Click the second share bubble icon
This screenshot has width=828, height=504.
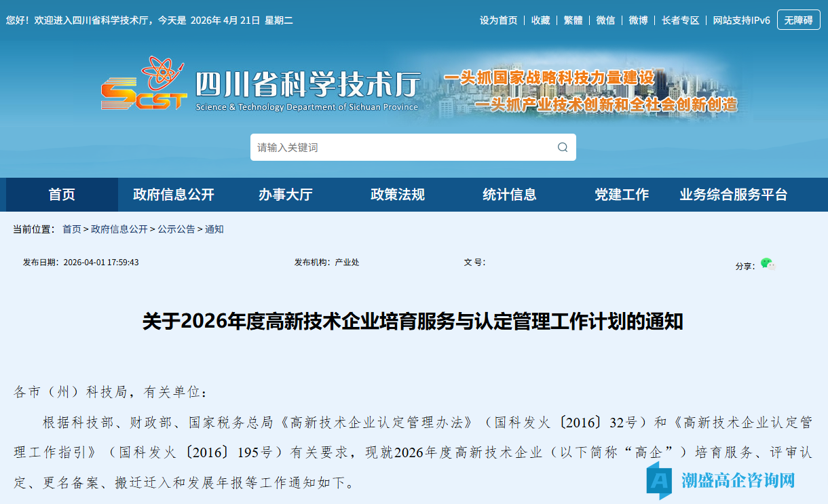(x=773, y=267)
